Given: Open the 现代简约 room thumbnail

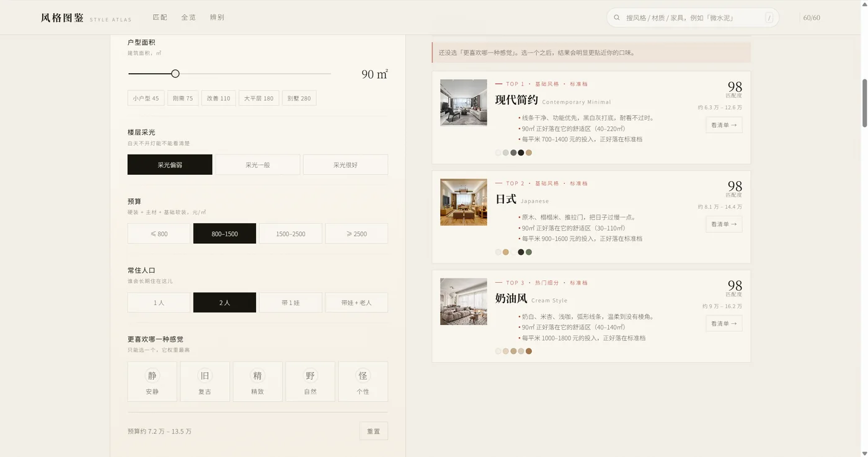Looking at the screenshot, I should 464,102.
